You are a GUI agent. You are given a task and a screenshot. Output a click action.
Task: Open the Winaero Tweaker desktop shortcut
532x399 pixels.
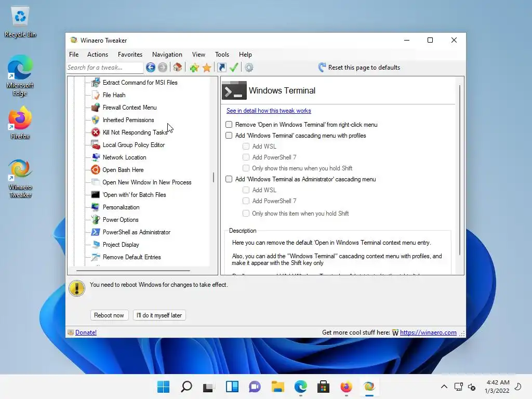coord(20,179)
